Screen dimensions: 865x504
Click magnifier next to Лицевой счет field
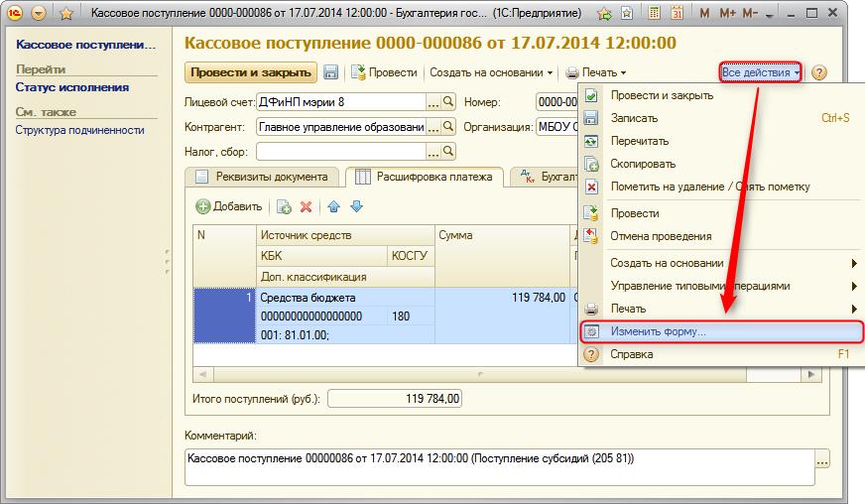[448, 101]
